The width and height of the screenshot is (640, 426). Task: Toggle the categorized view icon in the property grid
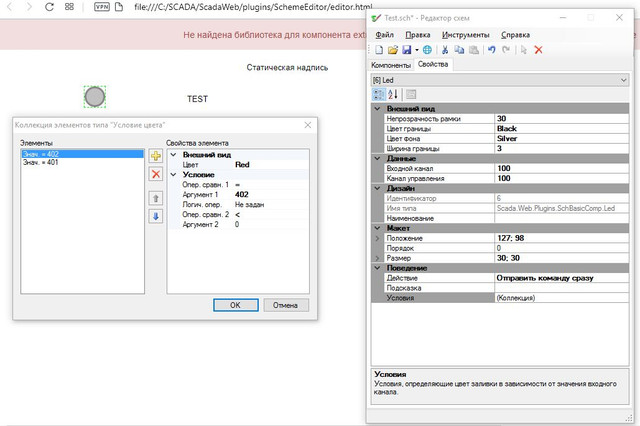click(x=378, y=95)
